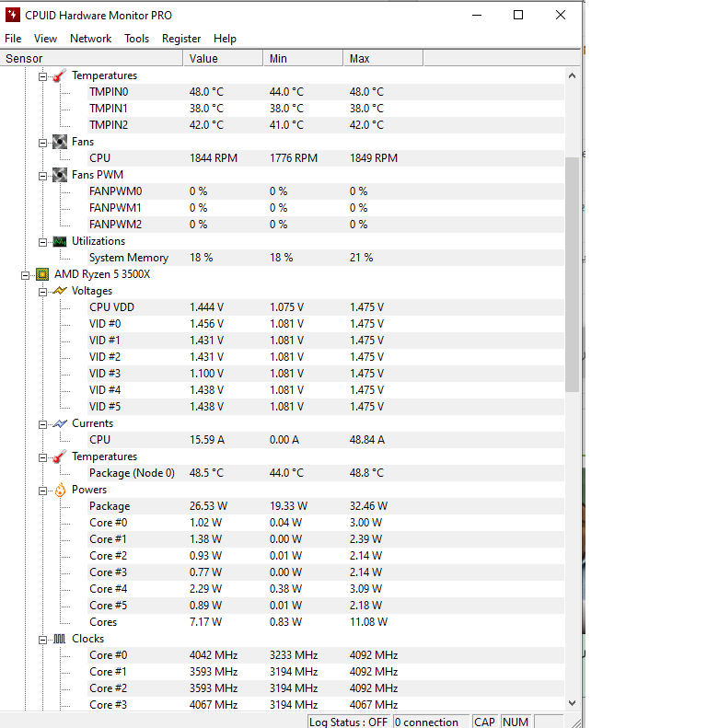Screen dimensions: 707x728
Task: Open the File menu
Action: point(13,39)
